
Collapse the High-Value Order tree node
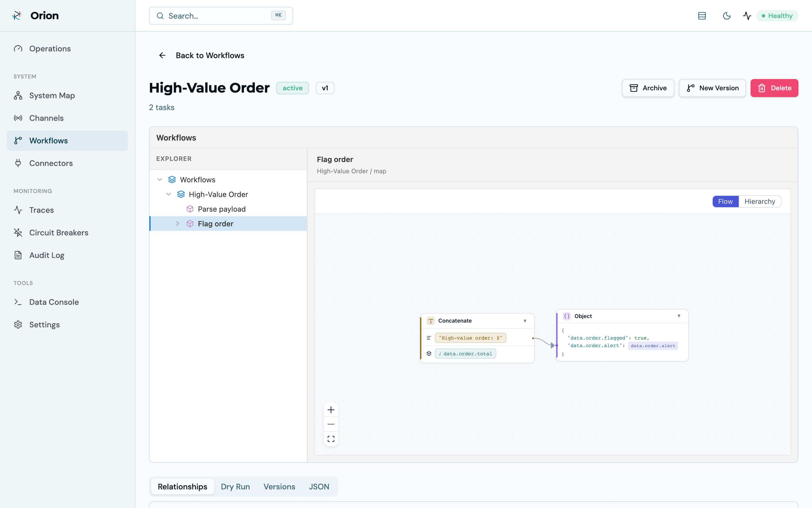[x=169, y=194]
